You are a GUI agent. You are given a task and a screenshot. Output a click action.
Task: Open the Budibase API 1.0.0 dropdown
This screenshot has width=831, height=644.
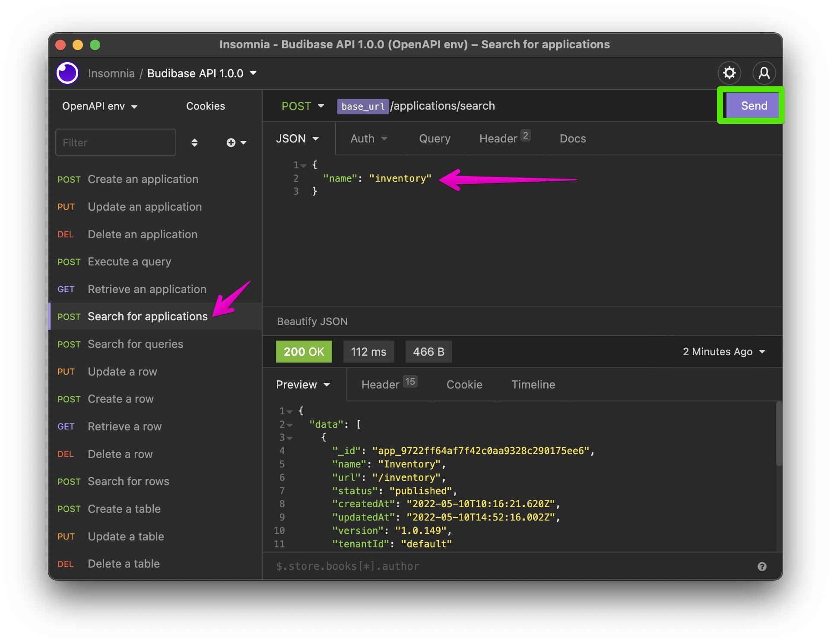(202, 73)
